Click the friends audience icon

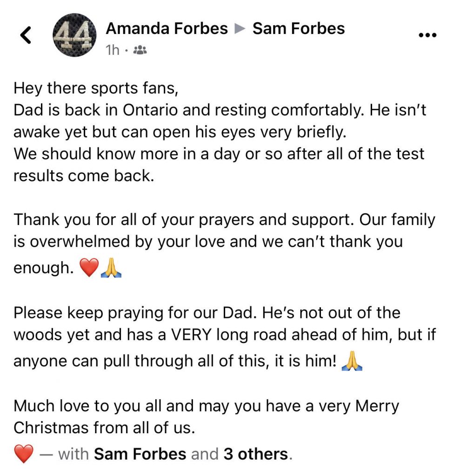point(140,50)
